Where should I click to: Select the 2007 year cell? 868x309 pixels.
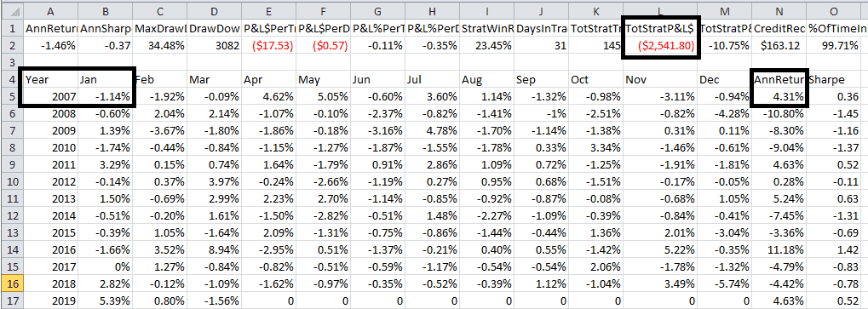pos(50,97)
